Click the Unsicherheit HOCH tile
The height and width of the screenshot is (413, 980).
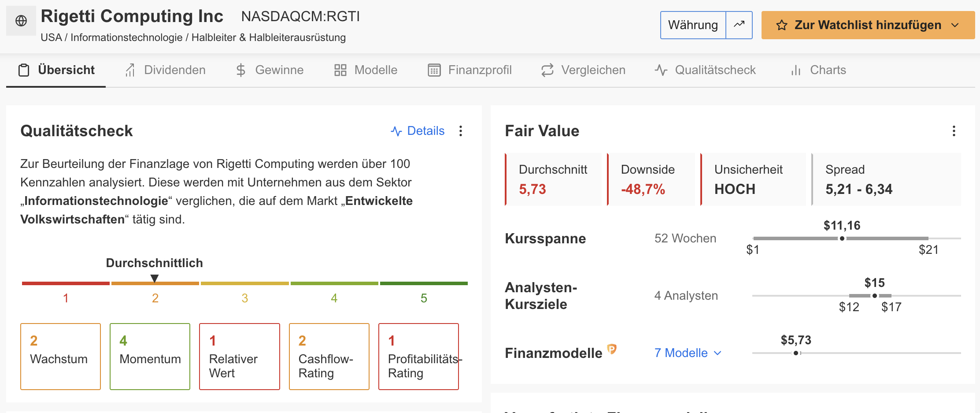(x=753, y=179)
